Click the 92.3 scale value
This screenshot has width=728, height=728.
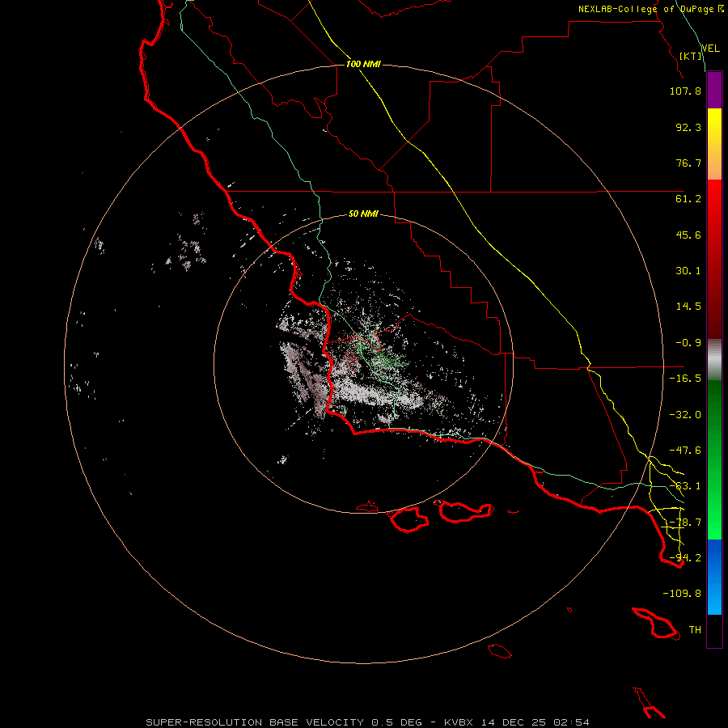coord(688,127)
